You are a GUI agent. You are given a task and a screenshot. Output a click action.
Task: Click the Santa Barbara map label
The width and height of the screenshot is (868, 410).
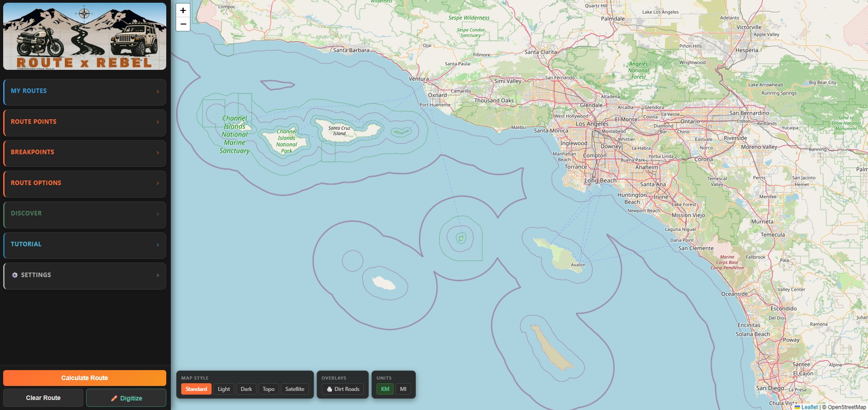pos(351,50)
